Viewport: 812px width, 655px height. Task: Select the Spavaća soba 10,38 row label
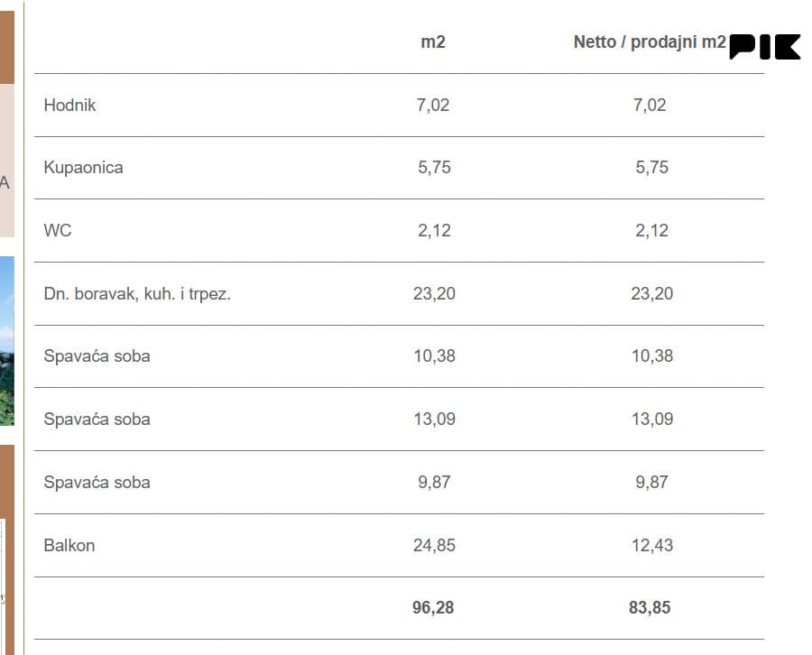point(97,356)
